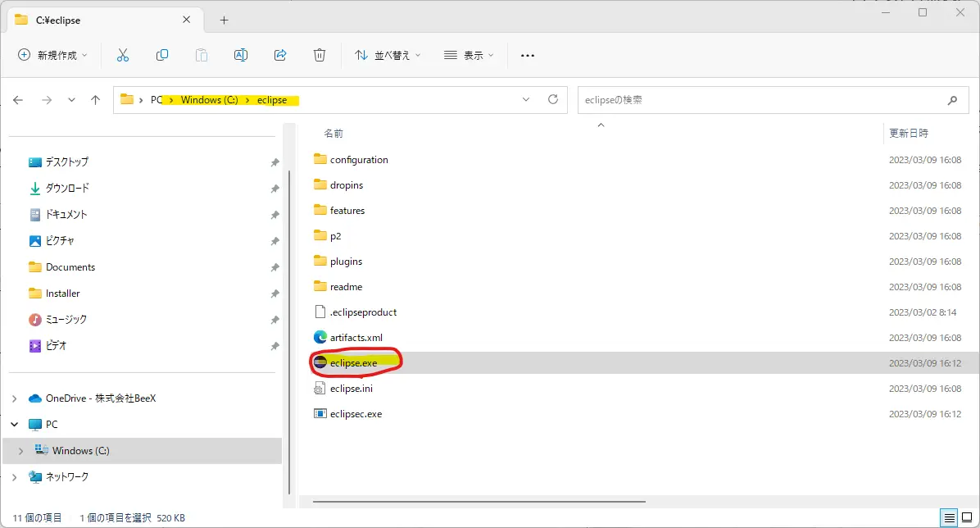The width and height of the screenshot is (980, 528).
Task: Open ダウンロード in the sidebar
Action: click(67, 189)
